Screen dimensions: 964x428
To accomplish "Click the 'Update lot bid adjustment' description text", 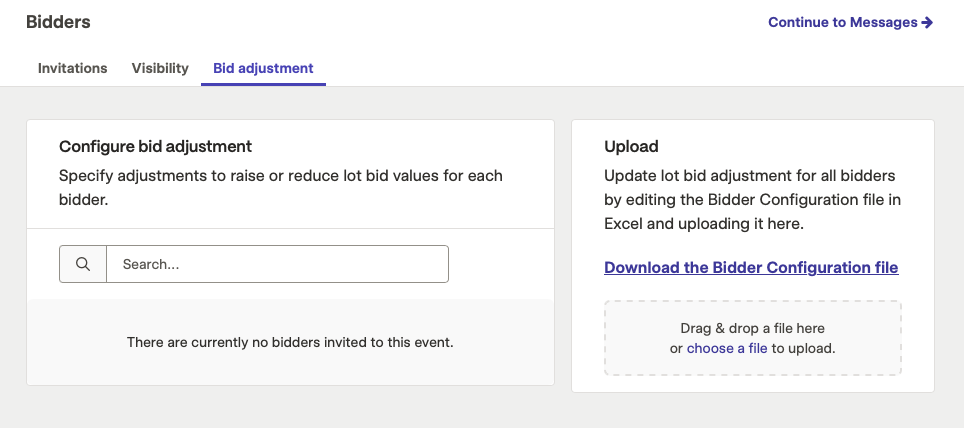I will coord(753,200).
